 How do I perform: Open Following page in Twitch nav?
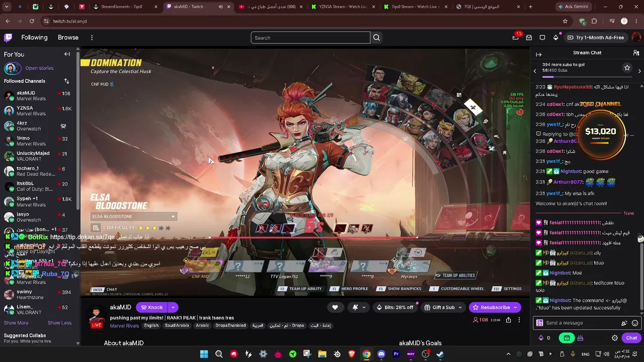34,38
